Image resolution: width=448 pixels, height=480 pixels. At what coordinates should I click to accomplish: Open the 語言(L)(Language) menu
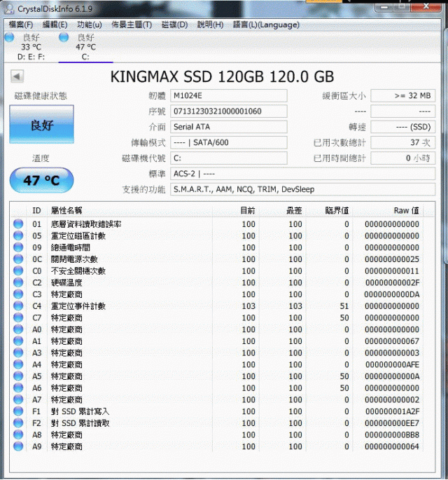pyautogui.click(x=266, y=25)
